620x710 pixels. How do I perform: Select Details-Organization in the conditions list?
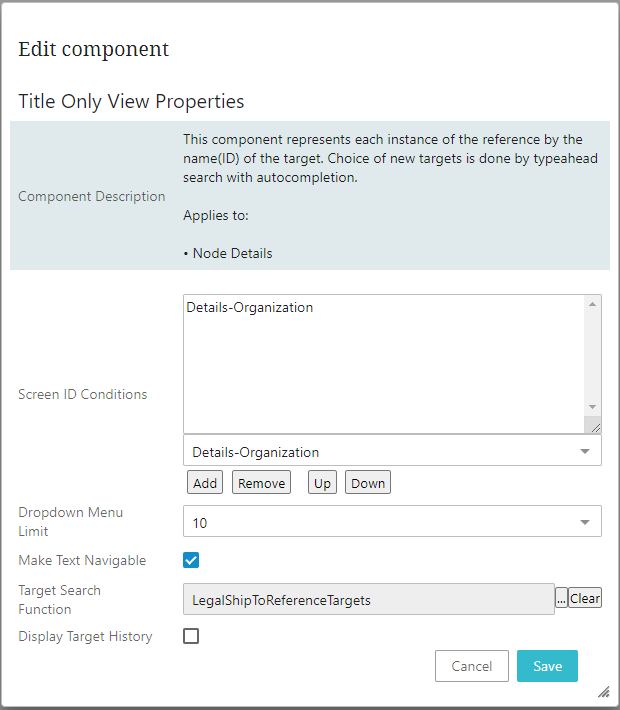250,308
